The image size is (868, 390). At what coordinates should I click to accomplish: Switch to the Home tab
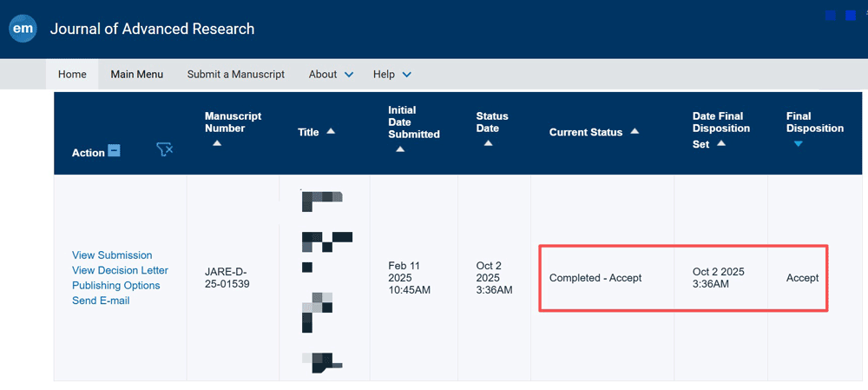[72, 75]
